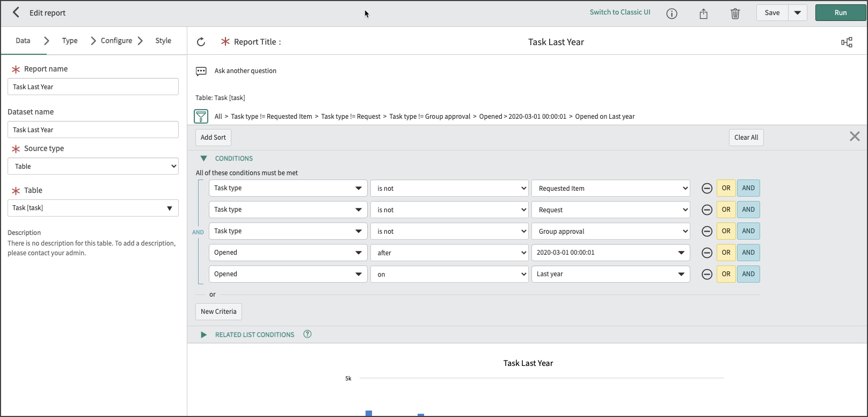Click Switch to Classic UI link
The width and height of the screenshot is (868, 417).
pos(620,12)
